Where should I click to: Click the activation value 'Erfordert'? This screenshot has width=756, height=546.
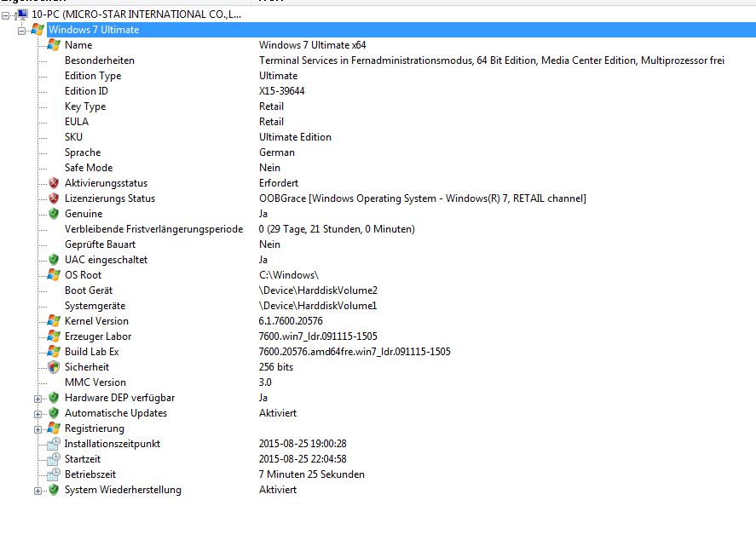pyautogui.click(x=279, y=183)
